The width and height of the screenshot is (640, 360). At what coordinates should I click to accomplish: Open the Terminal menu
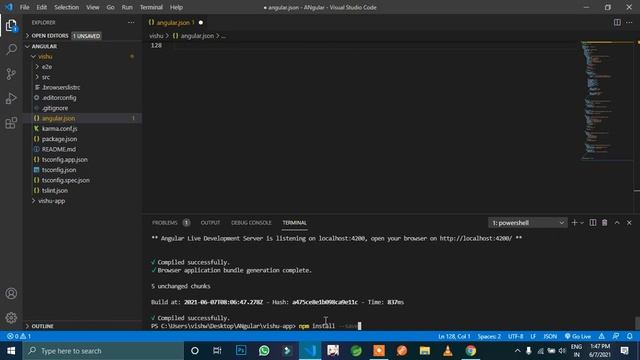point(151,7)
